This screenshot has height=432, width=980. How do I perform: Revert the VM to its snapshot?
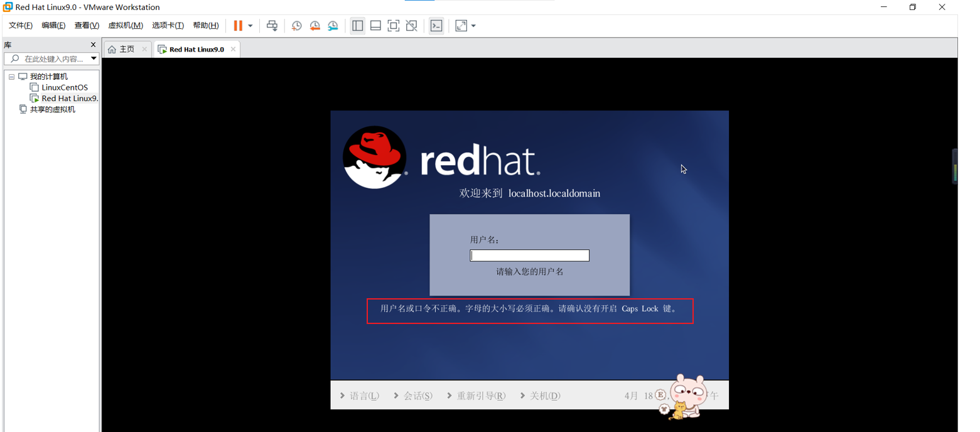pyautogui.click(x=315, y=25)
